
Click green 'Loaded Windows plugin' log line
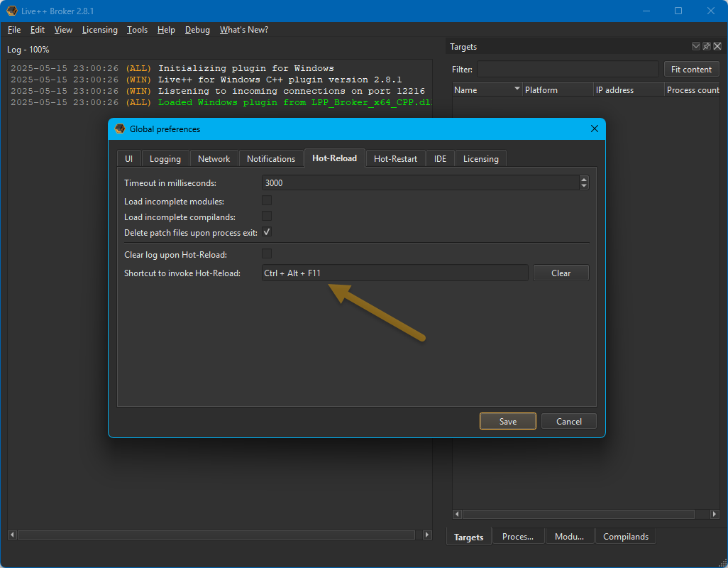tap(221, 102)
